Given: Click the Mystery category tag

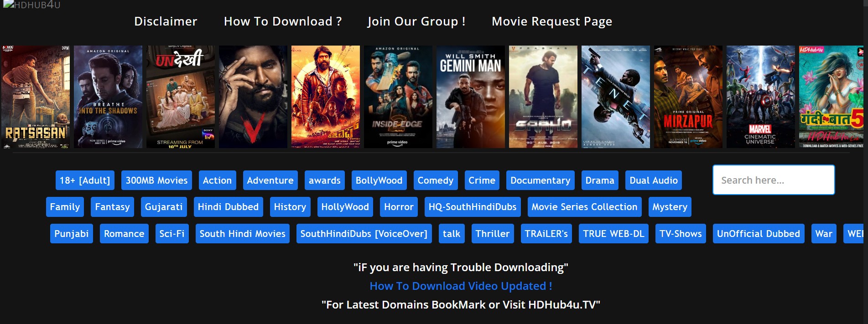Looking at the screenshot, I should [x=670, y=207].
